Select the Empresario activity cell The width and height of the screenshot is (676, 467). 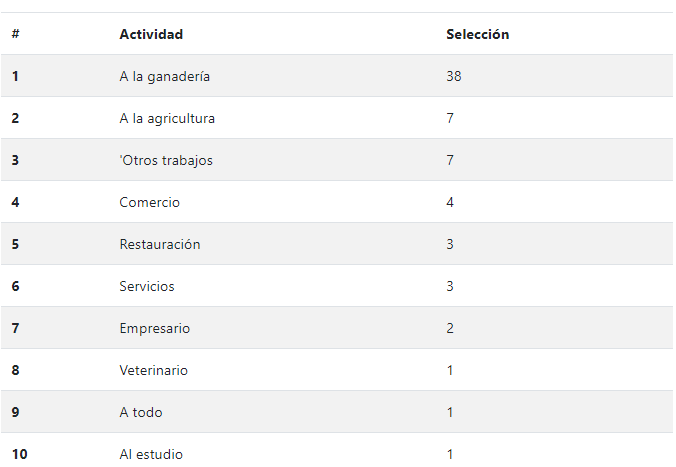click(154, 329)
